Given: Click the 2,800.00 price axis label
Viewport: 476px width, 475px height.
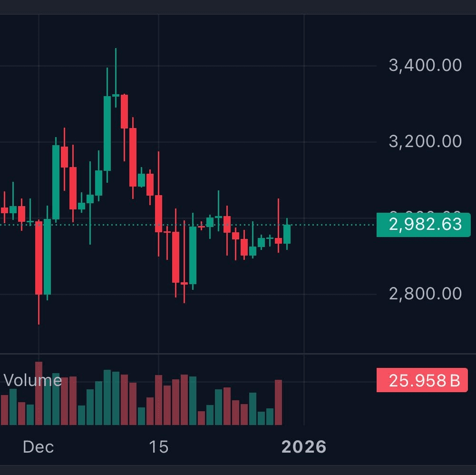Looking at the screenshot, I should coord(425,294).
